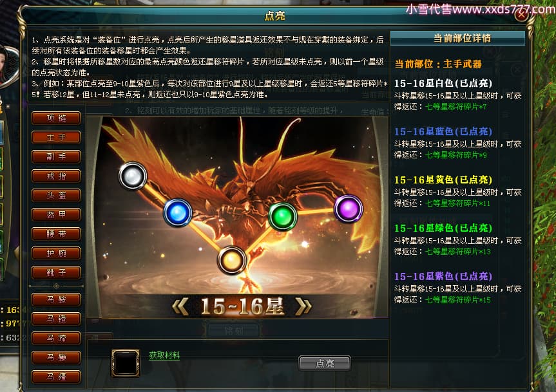Select the green star orb
The image size is (556, 392).
tap(283, 216)
